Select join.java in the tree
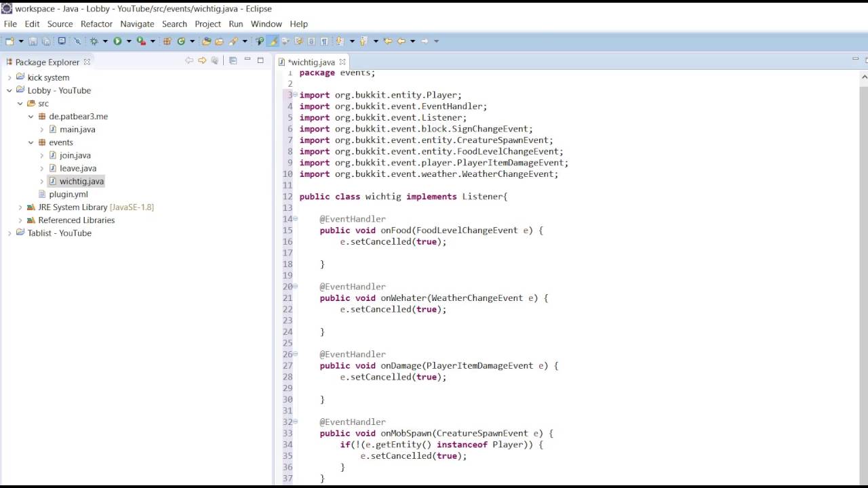Image resolution: width=868 pixels, height=488 pixels. tap(75, 155)
